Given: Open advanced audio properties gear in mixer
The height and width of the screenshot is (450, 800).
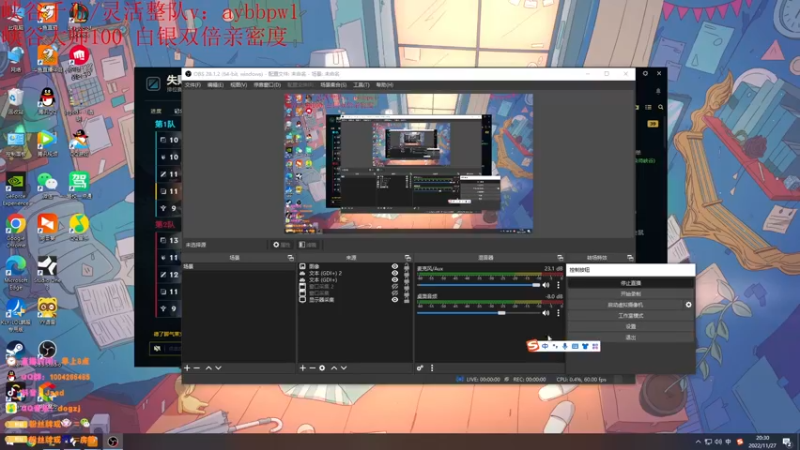Looking at the screenshot, I should [x=420, y=368].
